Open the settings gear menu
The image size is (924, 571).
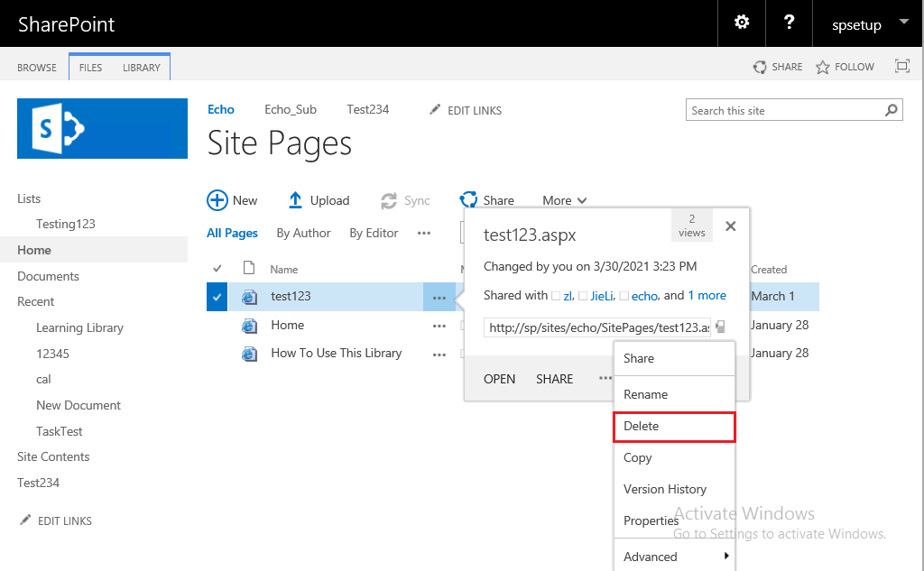pyautogui.click(x=742, y=23)
